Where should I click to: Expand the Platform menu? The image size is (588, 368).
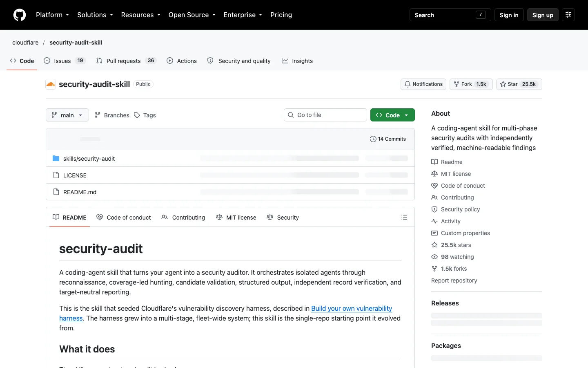(53, 15)
